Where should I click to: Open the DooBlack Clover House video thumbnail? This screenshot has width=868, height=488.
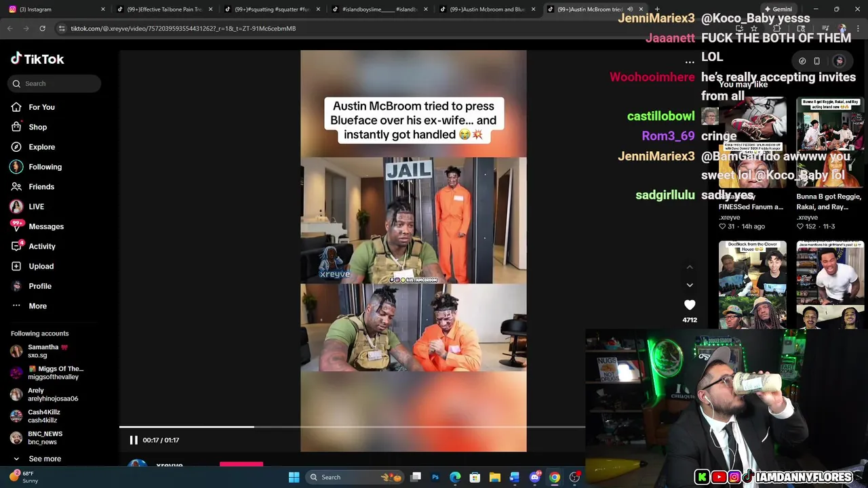752,285
